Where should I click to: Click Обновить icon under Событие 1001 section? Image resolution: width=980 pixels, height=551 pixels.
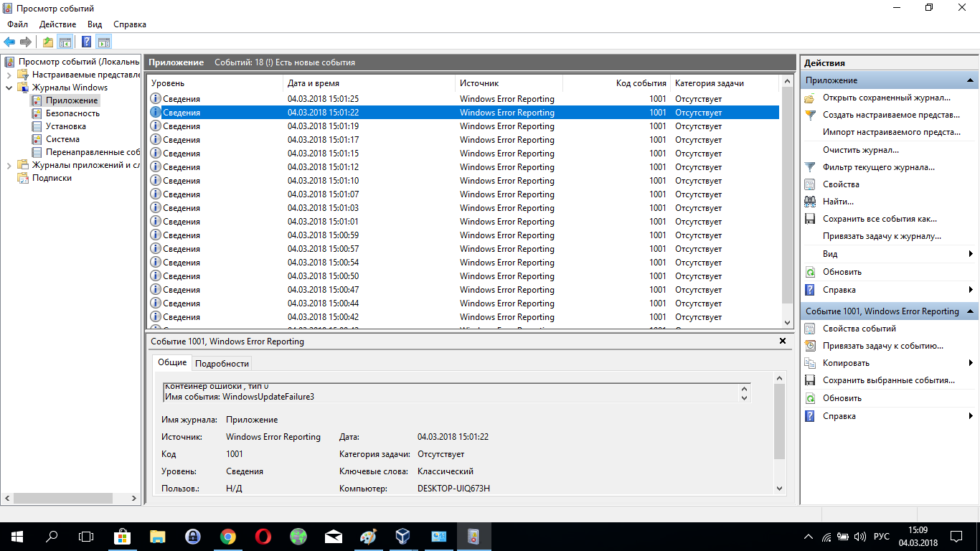810,398
